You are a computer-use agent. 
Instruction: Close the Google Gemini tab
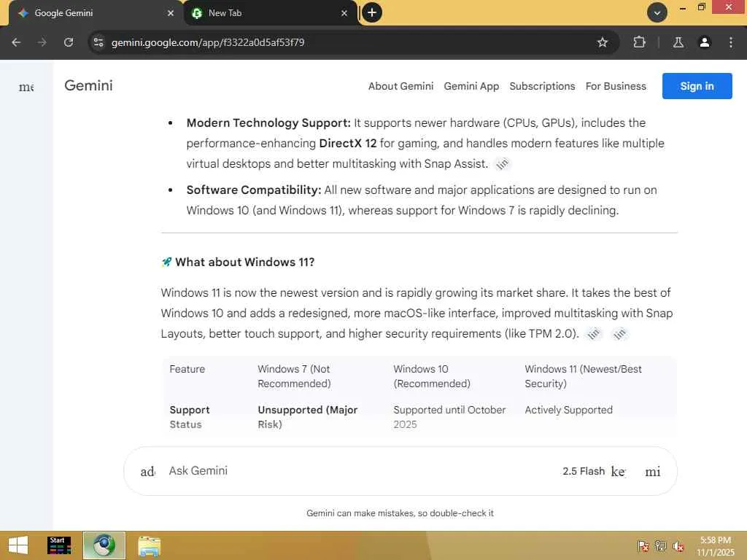(171, 13)
